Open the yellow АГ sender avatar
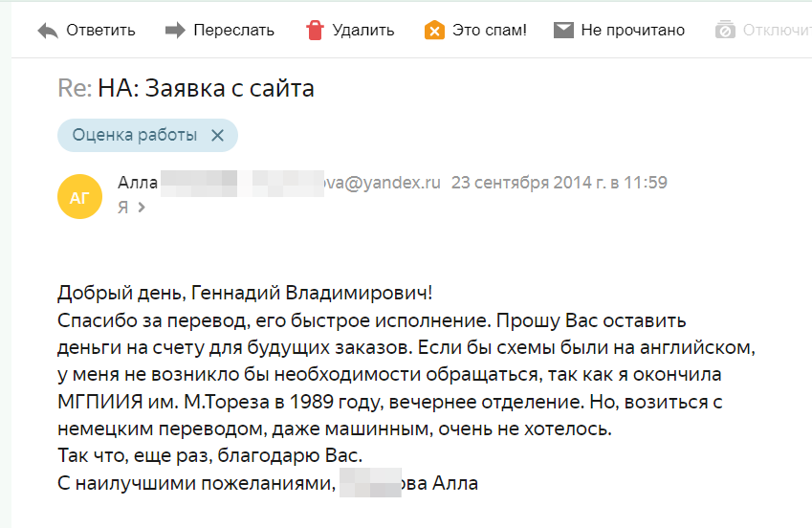The width and height of the screenshot is (812, 528). 79,196
